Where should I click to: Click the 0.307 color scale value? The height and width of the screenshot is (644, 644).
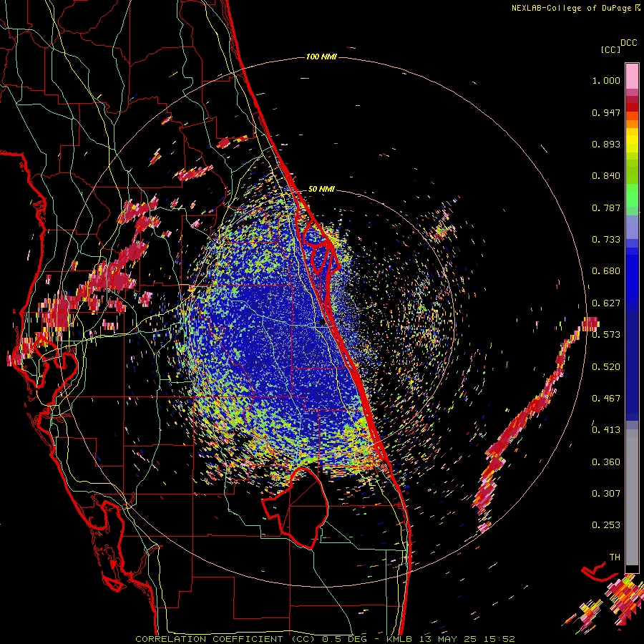tap(606, 494)
